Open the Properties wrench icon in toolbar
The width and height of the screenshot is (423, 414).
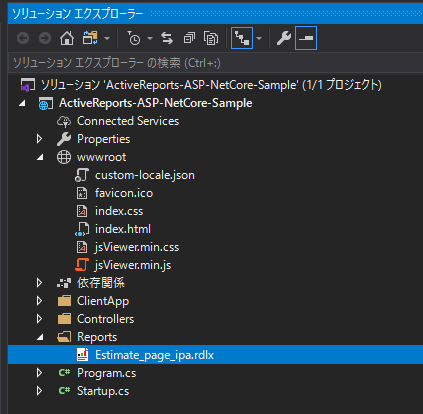[284, 38]
